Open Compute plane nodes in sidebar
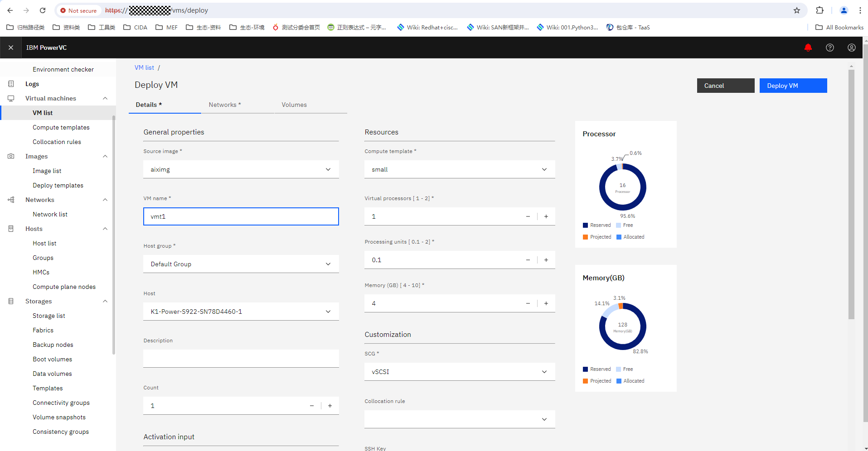The width and height of the screenshot is (868, 451). coord(64,287)
